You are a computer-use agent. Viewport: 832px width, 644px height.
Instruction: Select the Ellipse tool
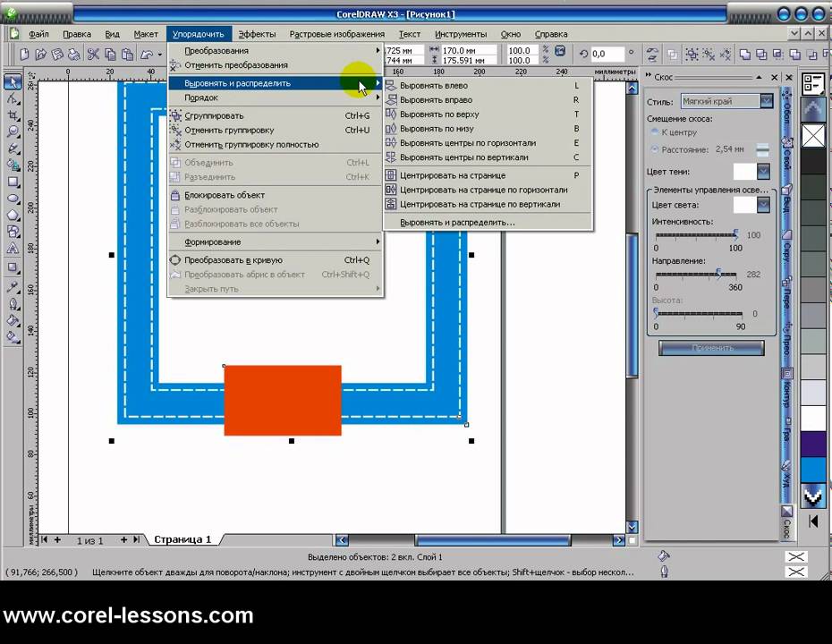13,199
